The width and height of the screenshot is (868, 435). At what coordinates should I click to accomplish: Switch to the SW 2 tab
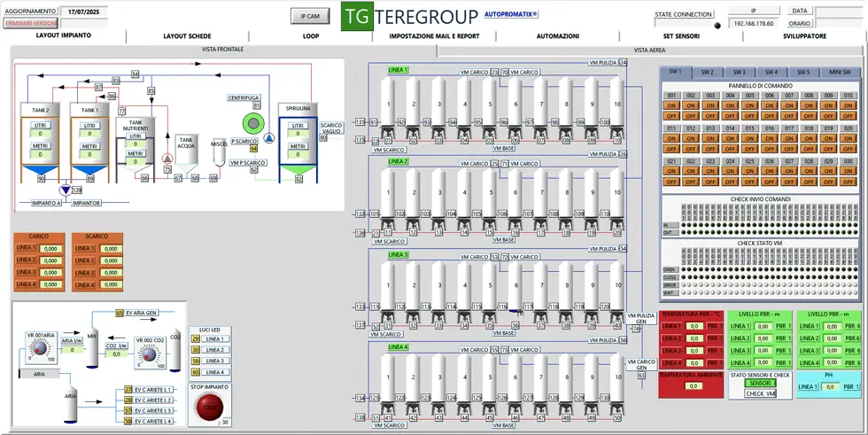point(707,72)
